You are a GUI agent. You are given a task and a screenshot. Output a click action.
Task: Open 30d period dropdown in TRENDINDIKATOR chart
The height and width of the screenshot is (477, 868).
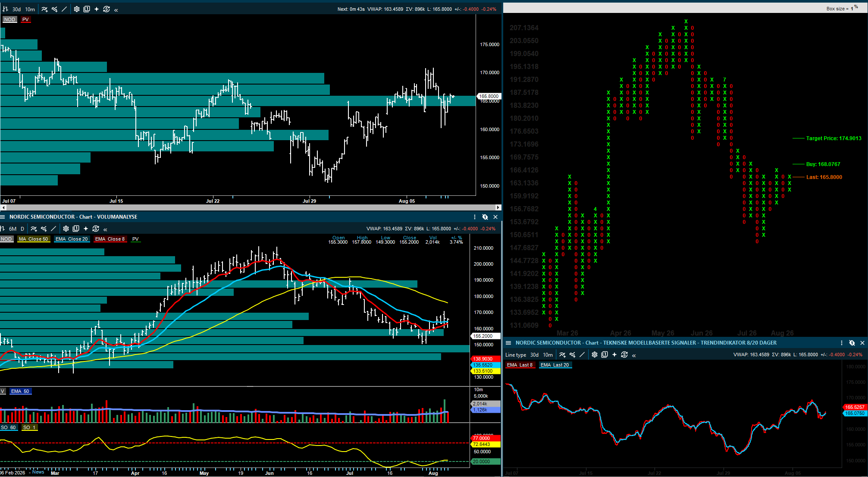535,355
